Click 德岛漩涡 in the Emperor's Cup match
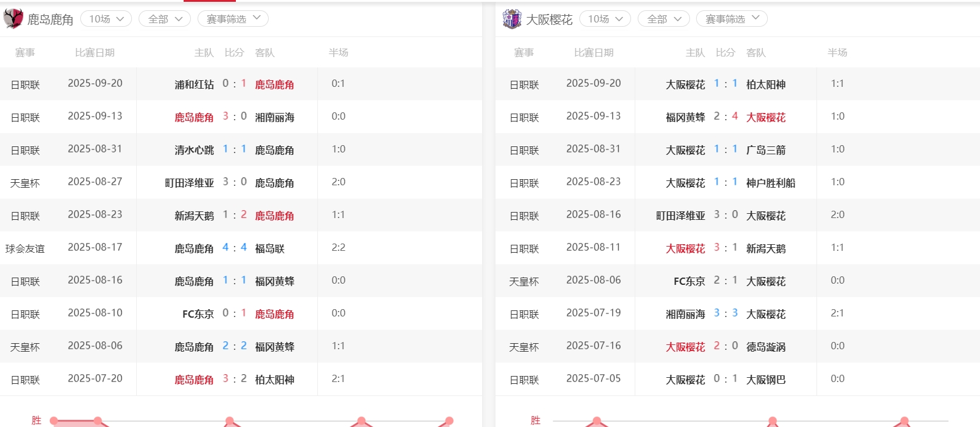This screenshot has width=980, height=427. coord(765,347)
